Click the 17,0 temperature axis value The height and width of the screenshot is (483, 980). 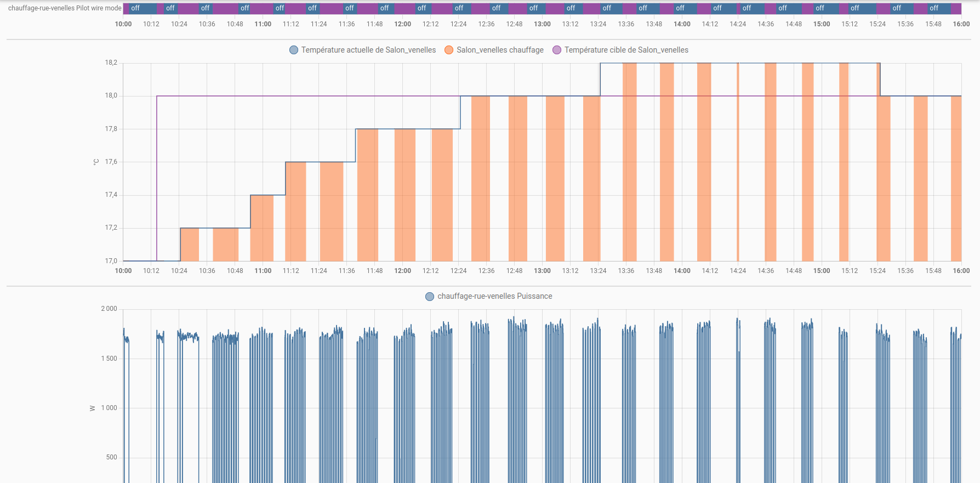[111, 261]
